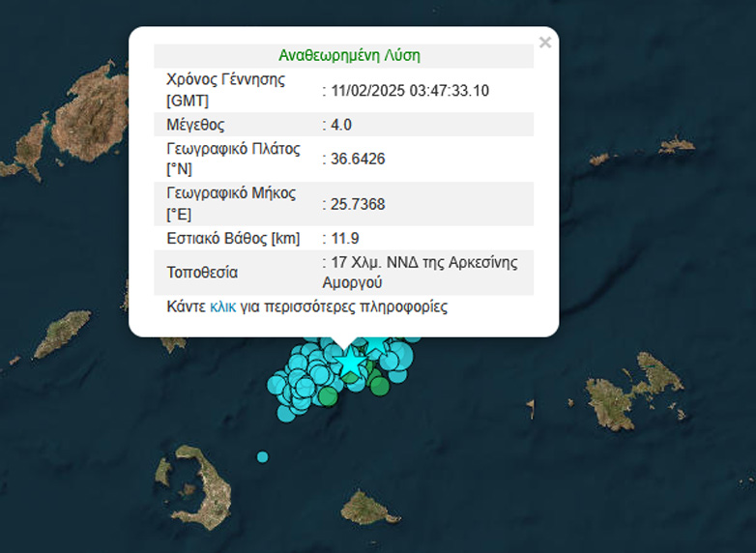Click the rightmost green circle earthquake marker
This screenshot has height=553, width=756.
(380, 388)
